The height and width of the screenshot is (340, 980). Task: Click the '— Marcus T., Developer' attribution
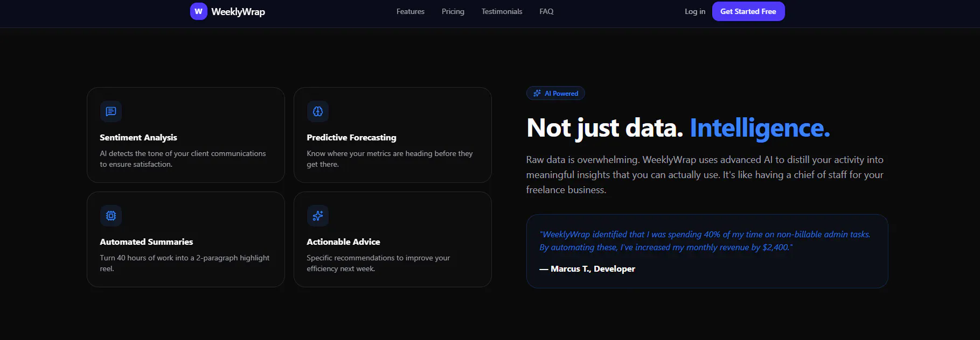587,268
